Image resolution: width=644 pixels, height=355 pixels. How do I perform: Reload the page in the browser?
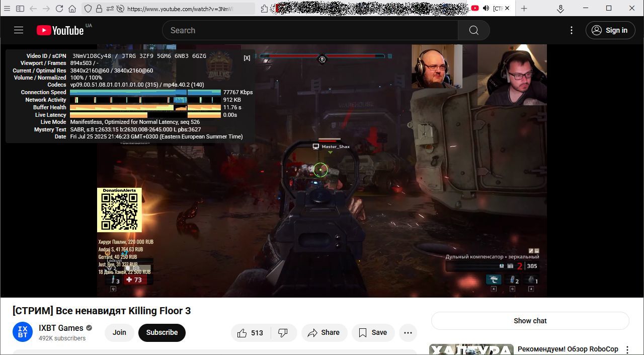point(59,9)
